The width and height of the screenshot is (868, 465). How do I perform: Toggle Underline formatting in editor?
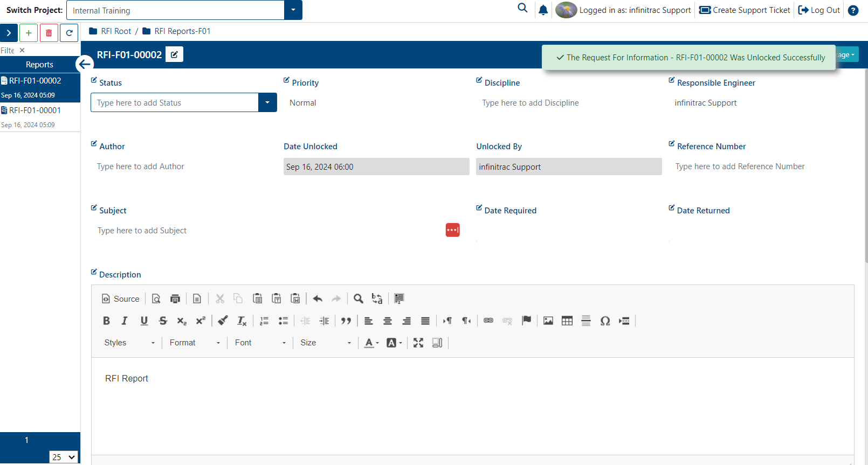[144, 321]
